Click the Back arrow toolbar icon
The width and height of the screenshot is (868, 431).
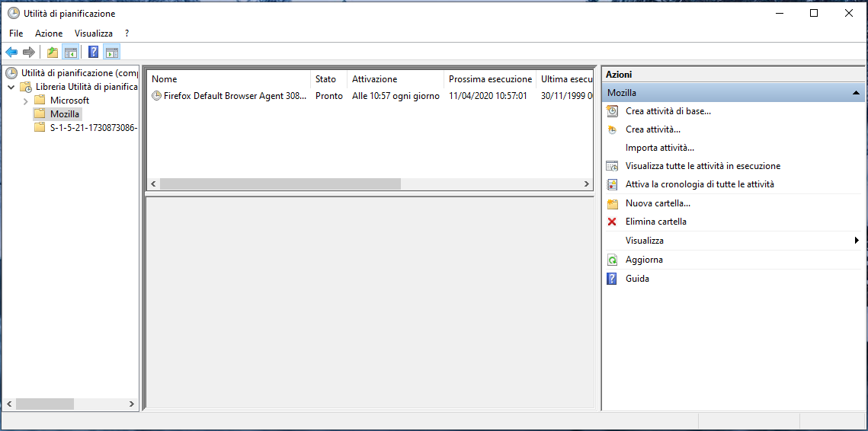click(x=11, y=52)
